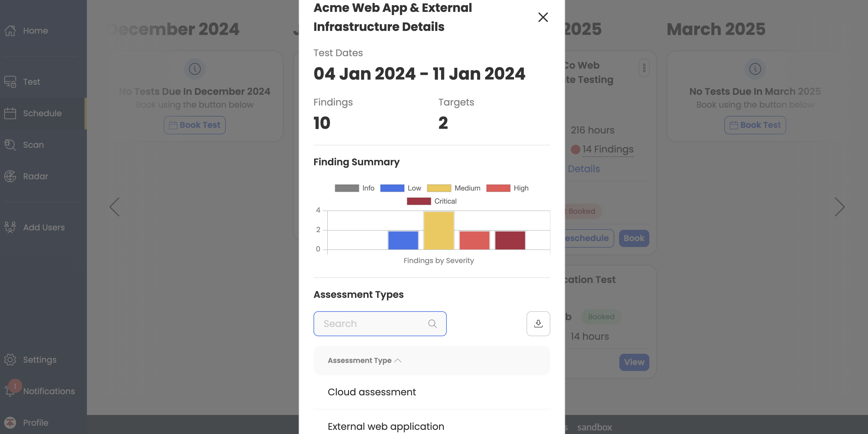The width and height of the screenshot is (868, 434).
Task: Click the search input field
Action: [380, 323]
